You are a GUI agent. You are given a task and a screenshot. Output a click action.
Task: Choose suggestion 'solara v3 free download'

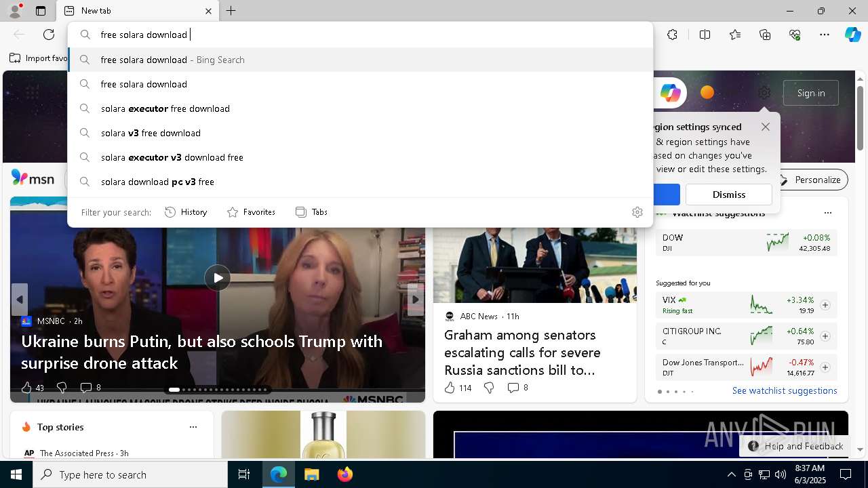[x=360, y=133]
